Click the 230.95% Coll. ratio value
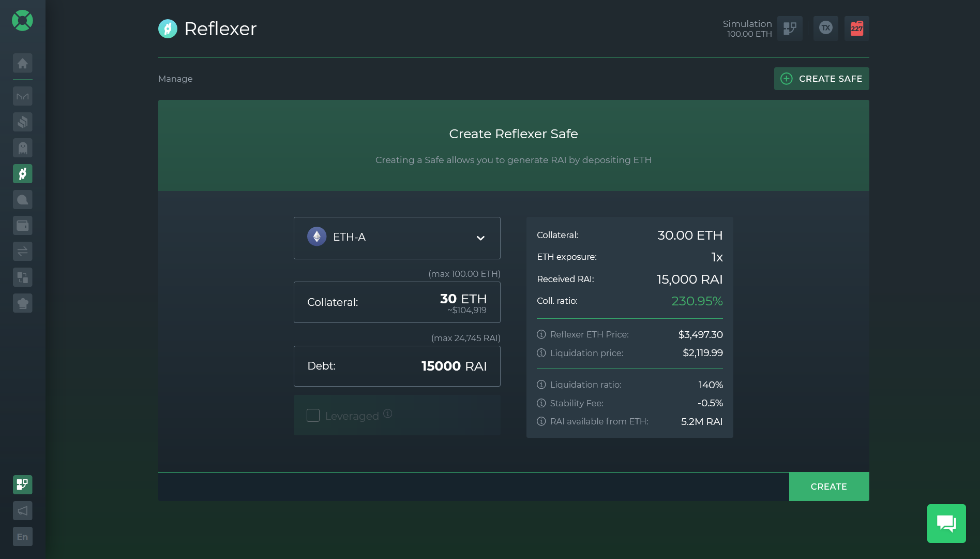Viewport: 980px width, 559px height. [x=697, y=301]
